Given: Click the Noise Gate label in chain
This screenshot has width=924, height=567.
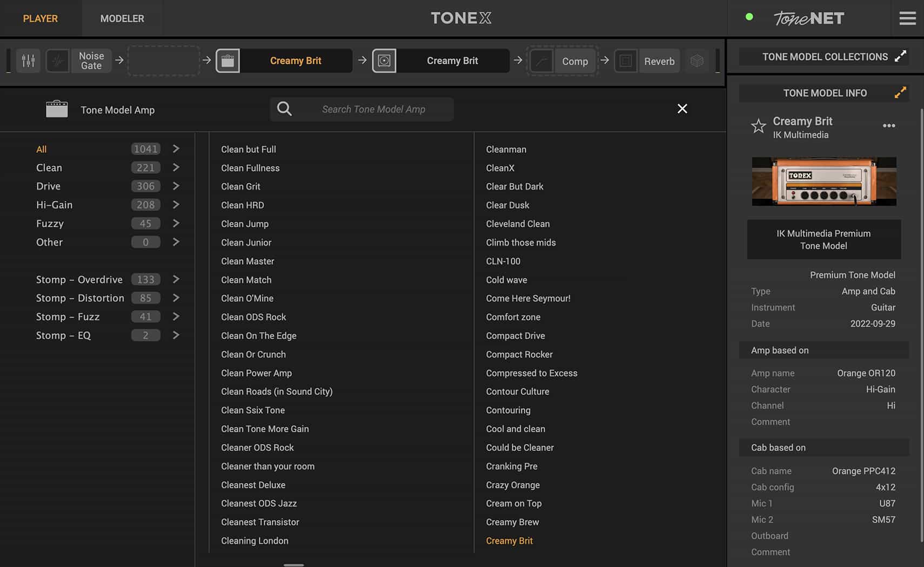Looking at the screenshot, I should click(x=91, y=60).
